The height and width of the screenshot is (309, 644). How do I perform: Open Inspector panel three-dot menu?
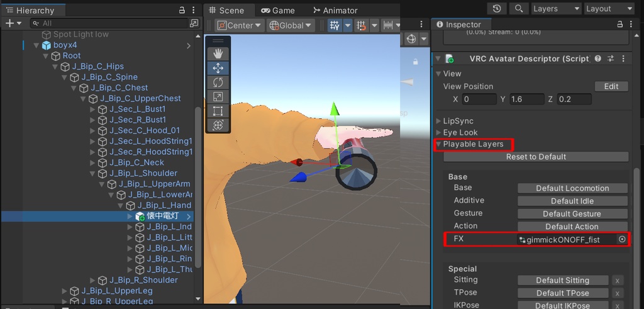click(x=632, y=25)
